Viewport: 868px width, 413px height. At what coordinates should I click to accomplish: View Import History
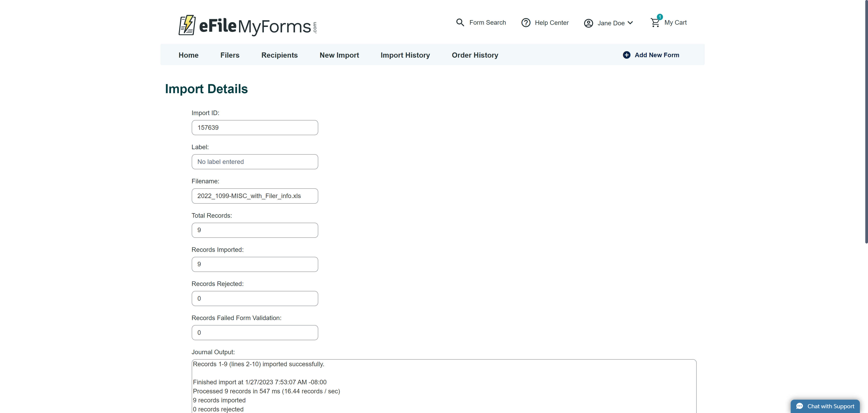[x=405, y=55]
